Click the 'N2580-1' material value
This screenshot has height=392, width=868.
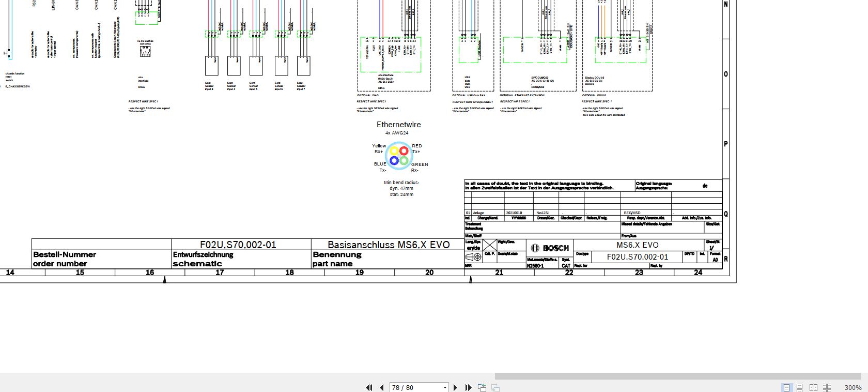tap(535, 266)
